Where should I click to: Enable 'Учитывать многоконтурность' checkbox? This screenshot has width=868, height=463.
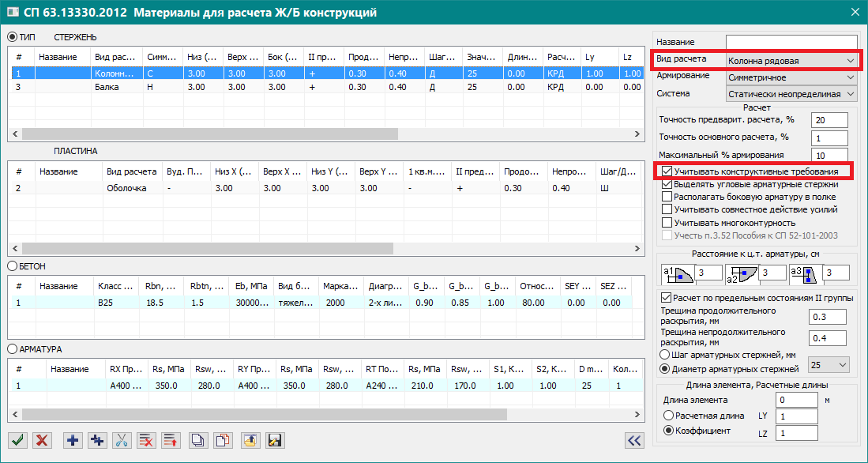tap(668, 223)
